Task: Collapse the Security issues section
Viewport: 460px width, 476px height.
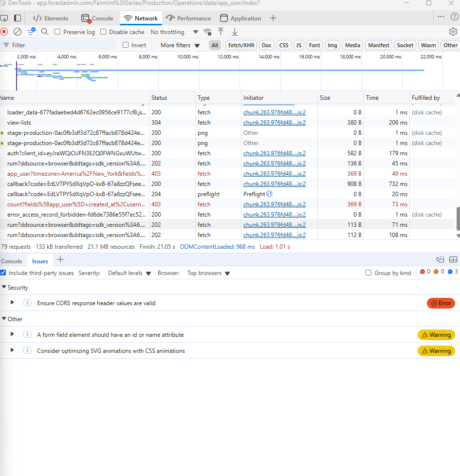Action: click(4, 287)
